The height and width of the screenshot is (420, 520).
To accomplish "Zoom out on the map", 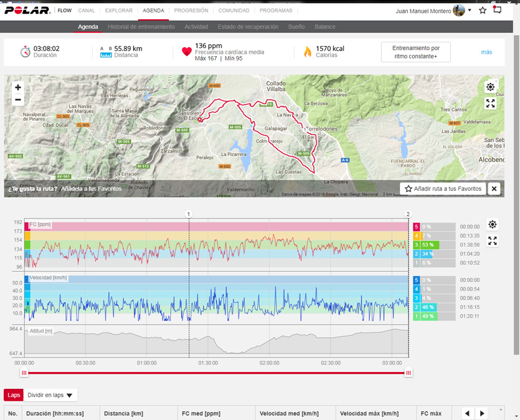I will click(x=18, y=100).
